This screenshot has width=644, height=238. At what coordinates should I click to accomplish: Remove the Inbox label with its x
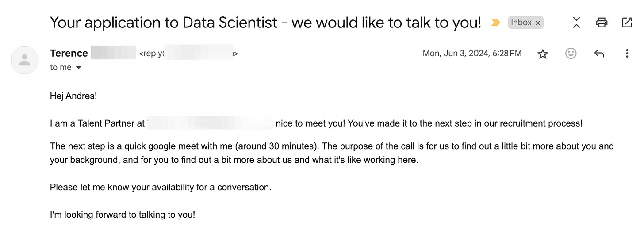point(538,23)
